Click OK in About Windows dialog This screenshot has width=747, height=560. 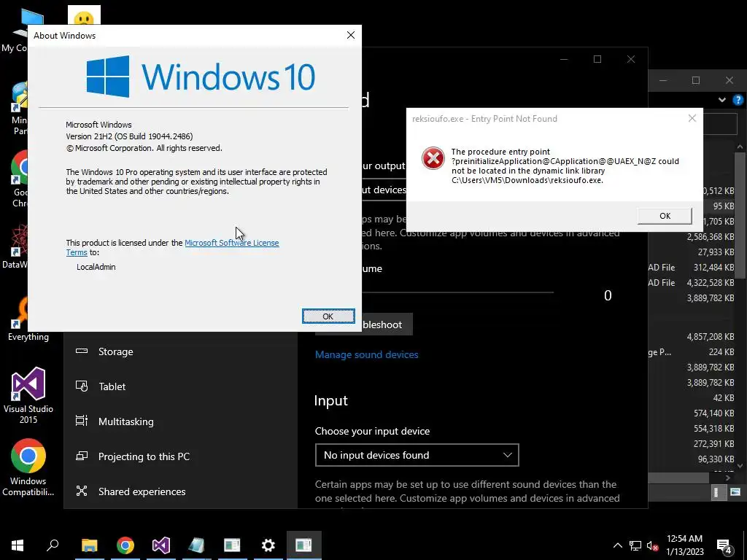(x=328, y=316)
